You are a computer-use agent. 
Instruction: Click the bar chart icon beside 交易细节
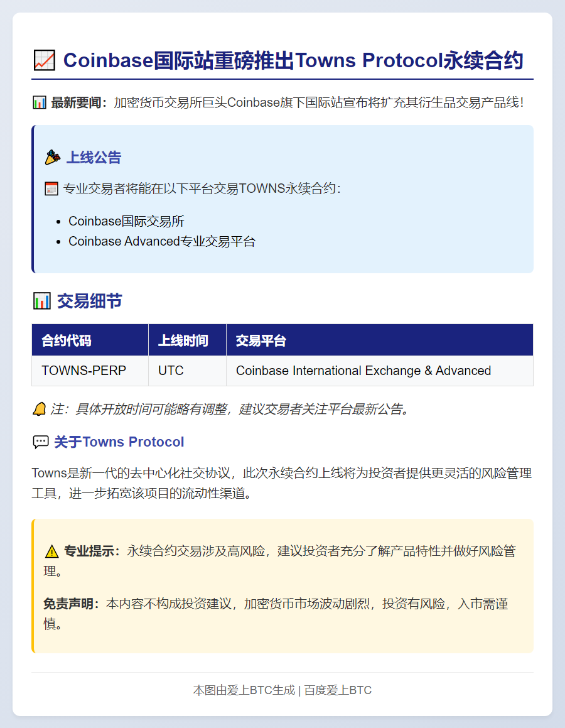click(x=42, y=301)
